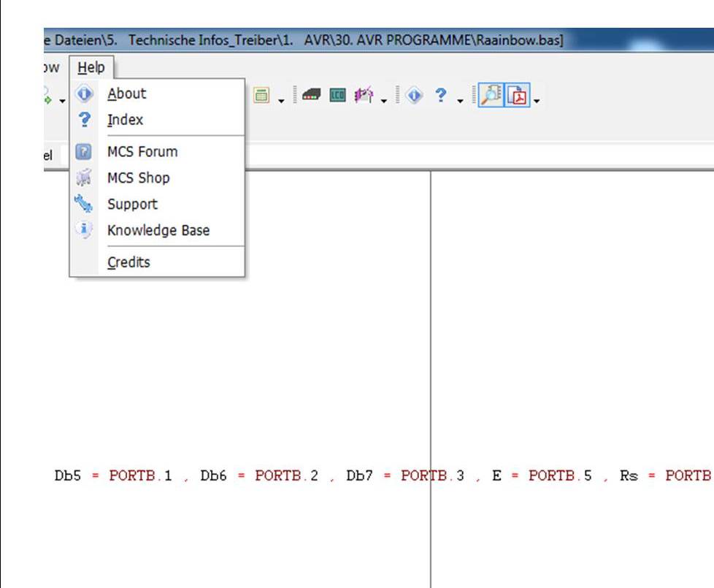Click the pink plugin icon in toolbar
The width and height of the screenshot is (714, 588).
(363, 96)
